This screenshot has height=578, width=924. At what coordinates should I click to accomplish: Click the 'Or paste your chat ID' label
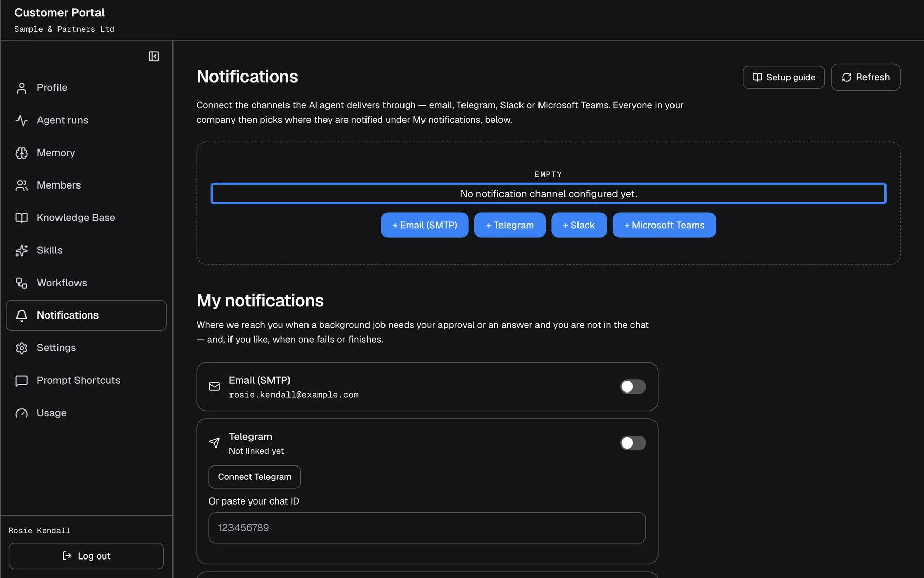(x=254, y=501)
